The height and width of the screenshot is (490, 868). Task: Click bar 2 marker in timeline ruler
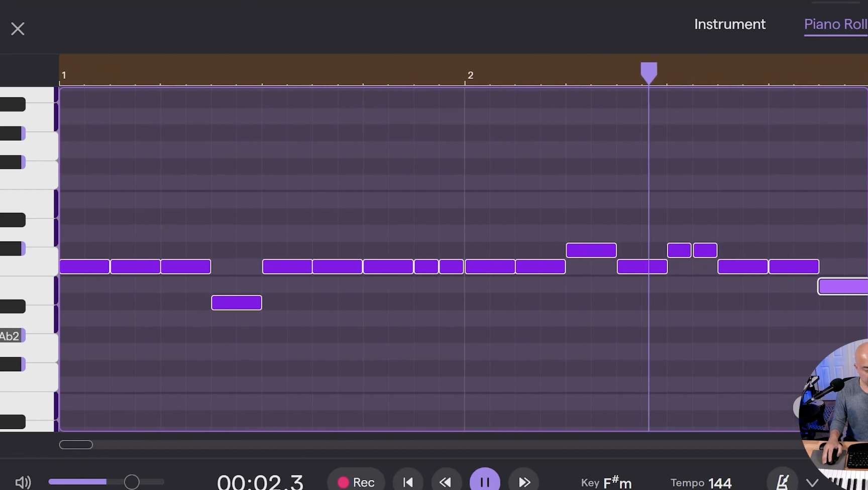point(470,75)
